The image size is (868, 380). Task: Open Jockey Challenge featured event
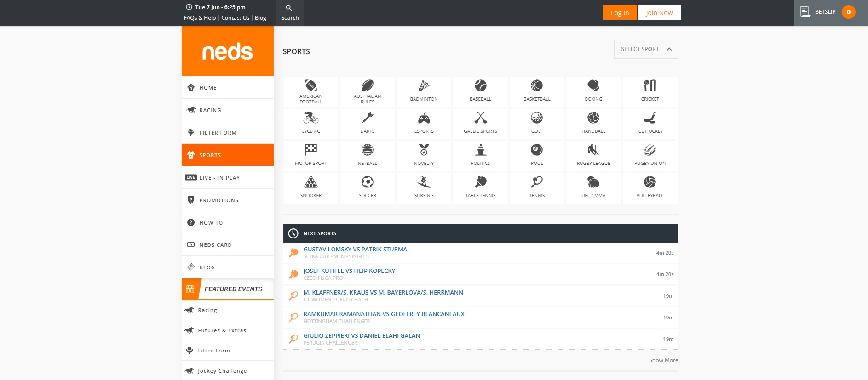[x=228, y=371]
